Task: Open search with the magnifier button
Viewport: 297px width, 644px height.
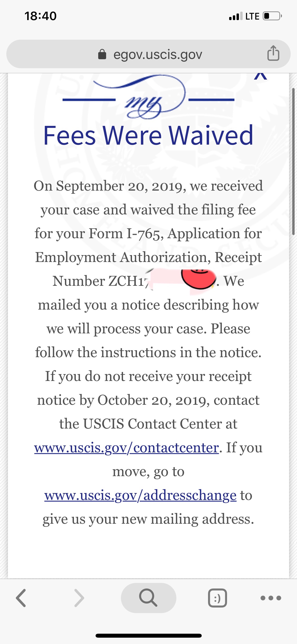Action: pyautogui.click(x=148, y=598)
